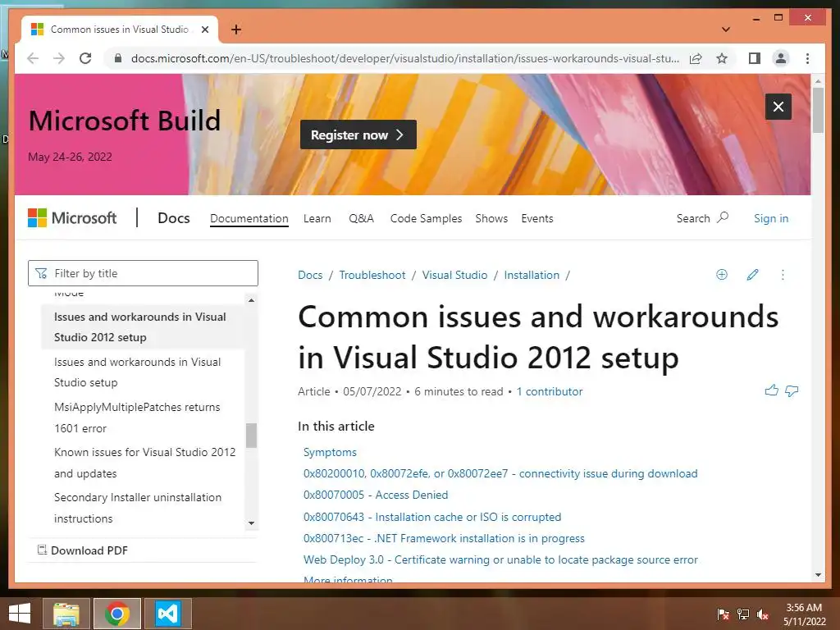Click the Sign in link
The height and width of the screenshot is (630, 840).
coord(771,218)
